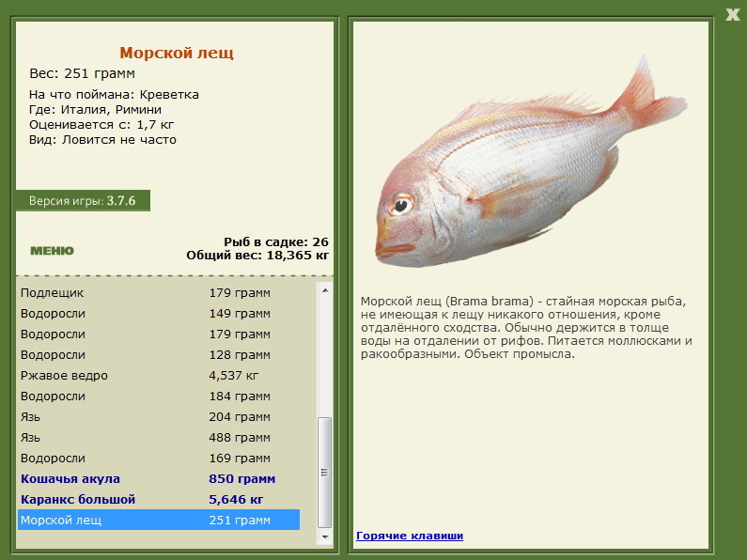
Task: Select Каранкс большой 5,646 кг
Action: coord(159,500)
